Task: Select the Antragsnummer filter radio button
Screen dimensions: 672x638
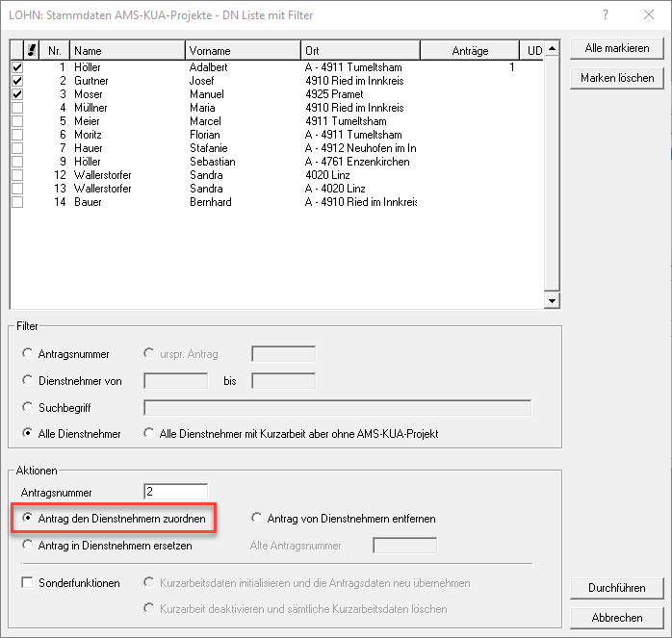Action: pos(27,354)
